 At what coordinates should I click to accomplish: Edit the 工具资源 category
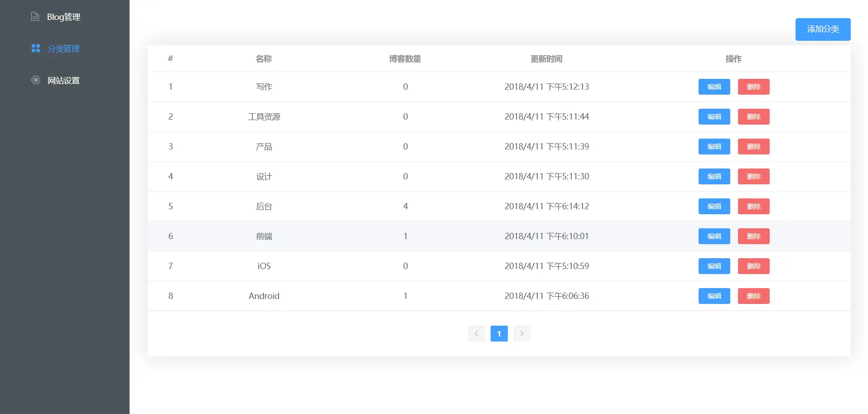pos(714,116)
